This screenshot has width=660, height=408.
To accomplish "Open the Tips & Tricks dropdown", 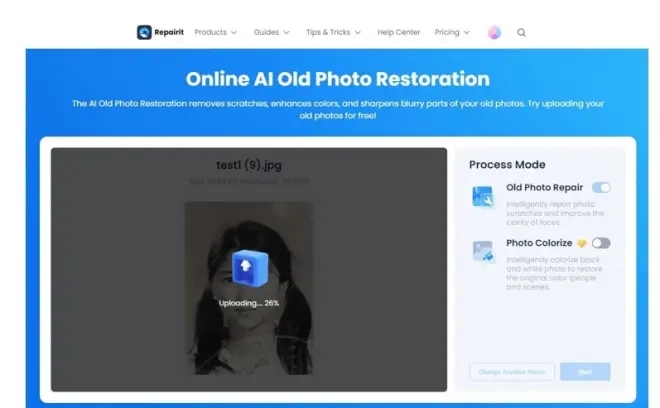I will click(x=333, y=32).
